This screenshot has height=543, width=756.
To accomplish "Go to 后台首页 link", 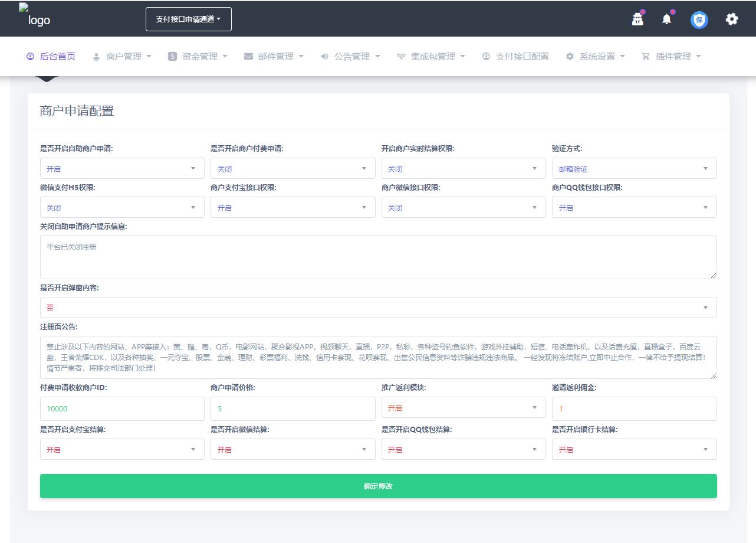I will [57, 57].
